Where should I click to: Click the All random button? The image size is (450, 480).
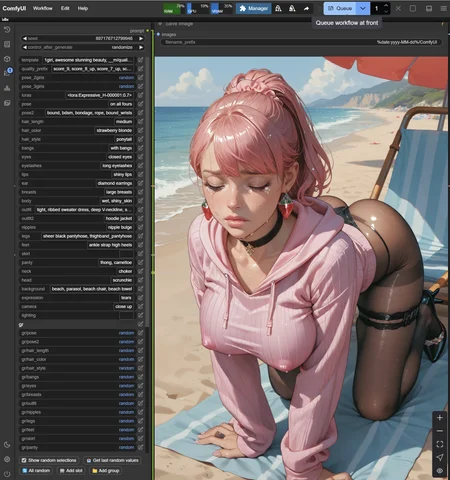click(36, 471)
